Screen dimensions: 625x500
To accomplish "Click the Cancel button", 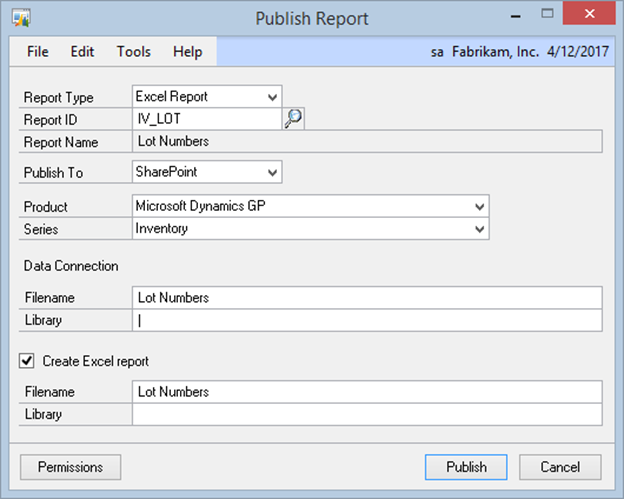I will tap(560, 467).
